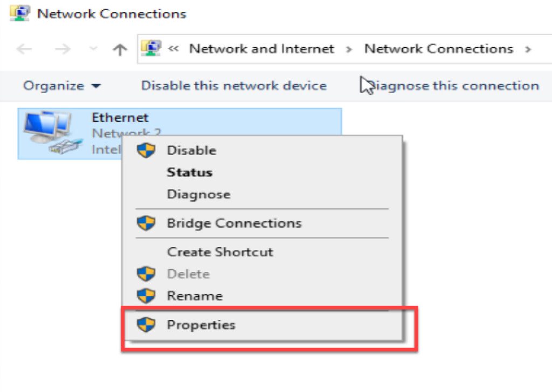The height and width of the screenshot is (392, 552).
Task: Click the Up one level arrow
Action: 120,50
